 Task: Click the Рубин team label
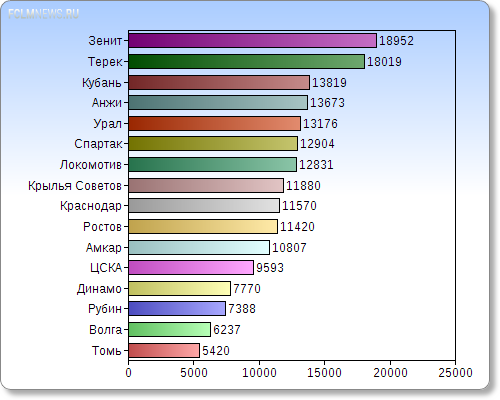(105, 309)
